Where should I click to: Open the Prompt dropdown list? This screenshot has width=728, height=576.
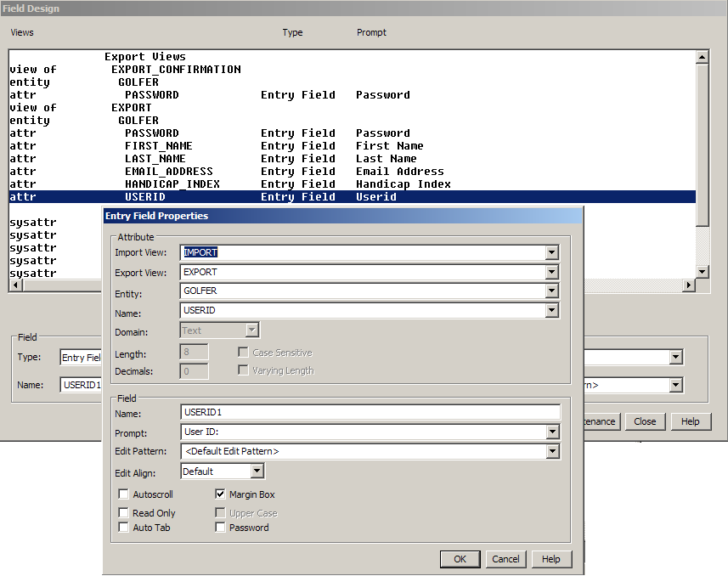click(551, 432)
